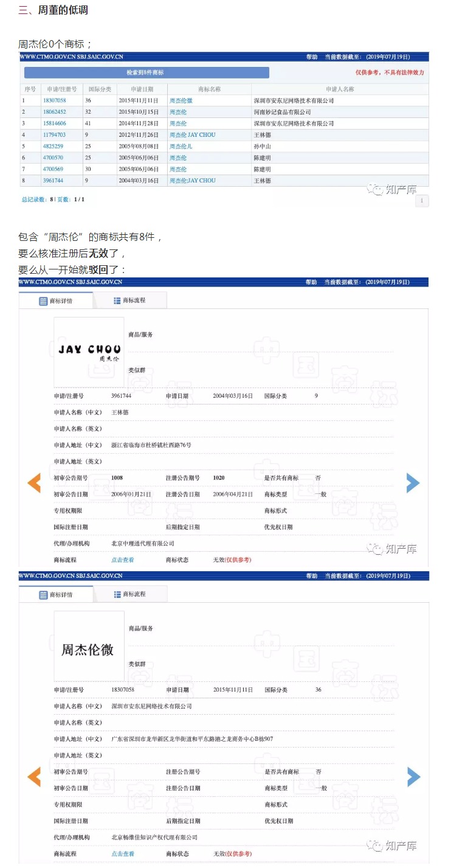The width and height of the screenshot is (451, 868).
Task: Click the red notice 仅供参考，不具有法律效力
Action: [390, 72]
